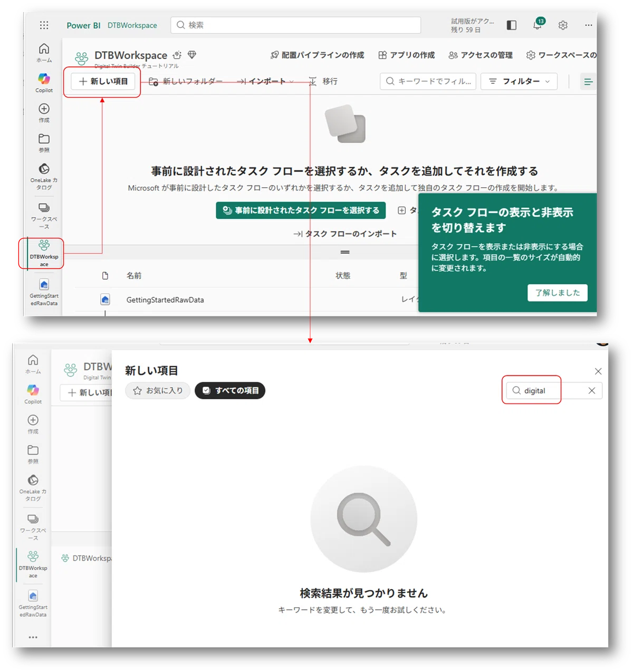Click Home icon in top window sidebar
633x672 pixels.
44,52
